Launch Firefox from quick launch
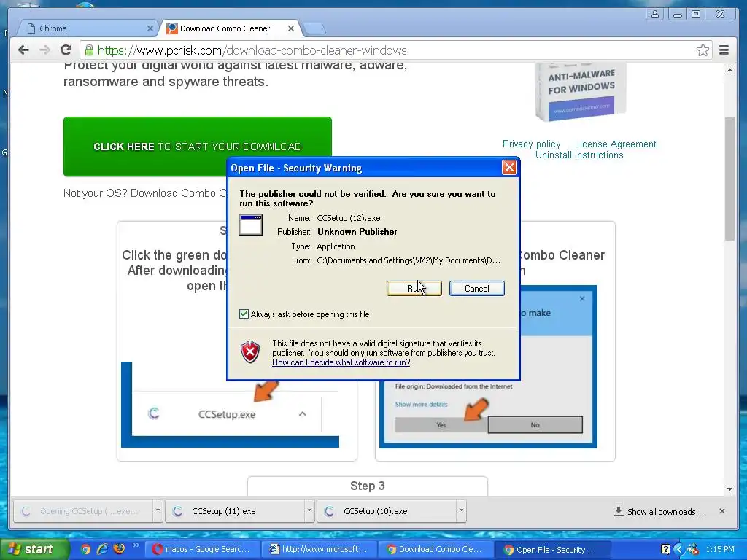 click(x=119, y=548)
